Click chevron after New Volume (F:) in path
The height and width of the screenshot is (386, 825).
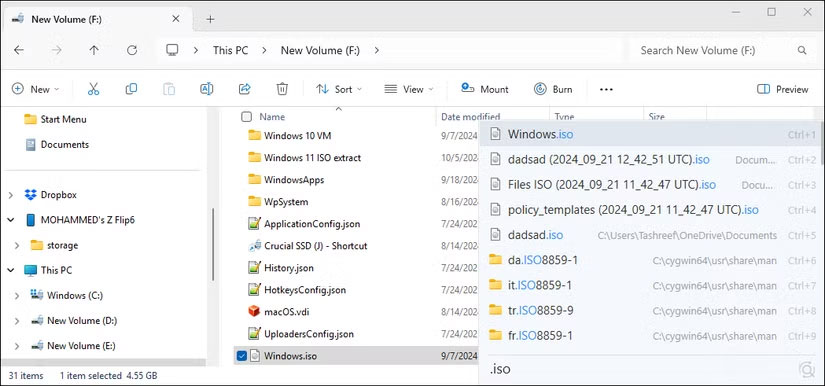tap(376, 50)
